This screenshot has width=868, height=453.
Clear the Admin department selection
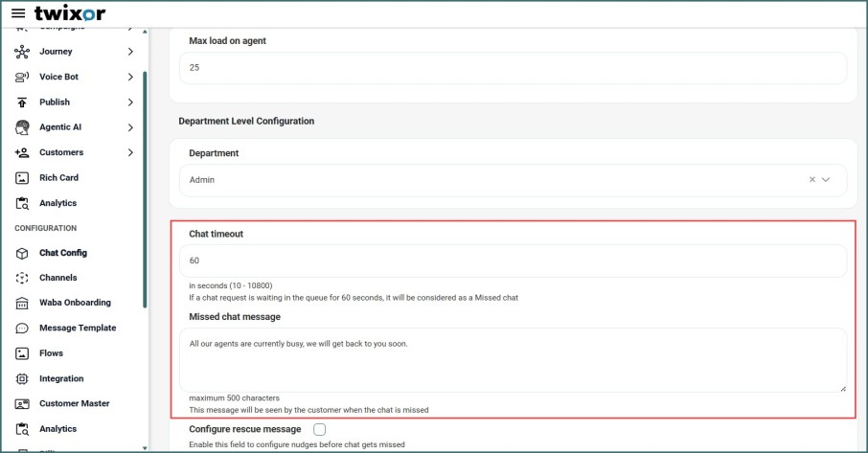pyautogui.click(x=812, y=179)
